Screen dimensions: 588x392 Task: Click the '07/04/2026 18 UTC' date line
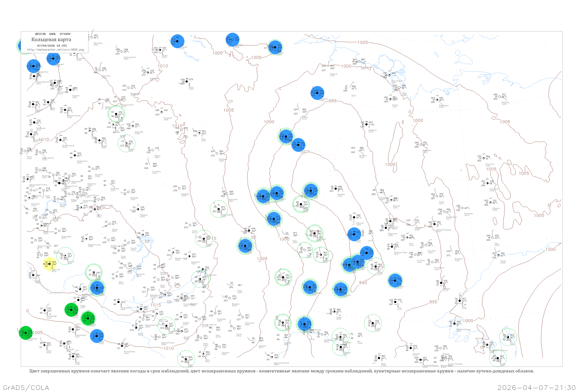pyautogui.click(x=52, y=46)
